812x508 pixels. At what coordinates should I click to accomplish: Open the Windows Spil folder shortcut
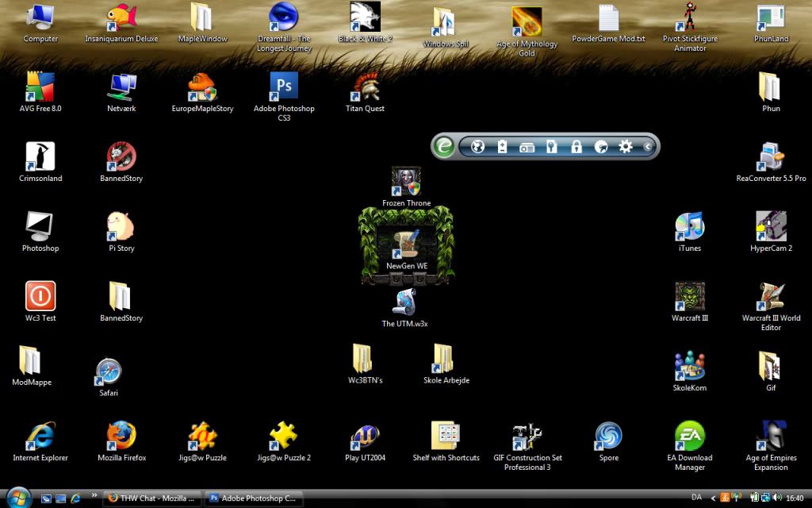(x=446, y=28)
